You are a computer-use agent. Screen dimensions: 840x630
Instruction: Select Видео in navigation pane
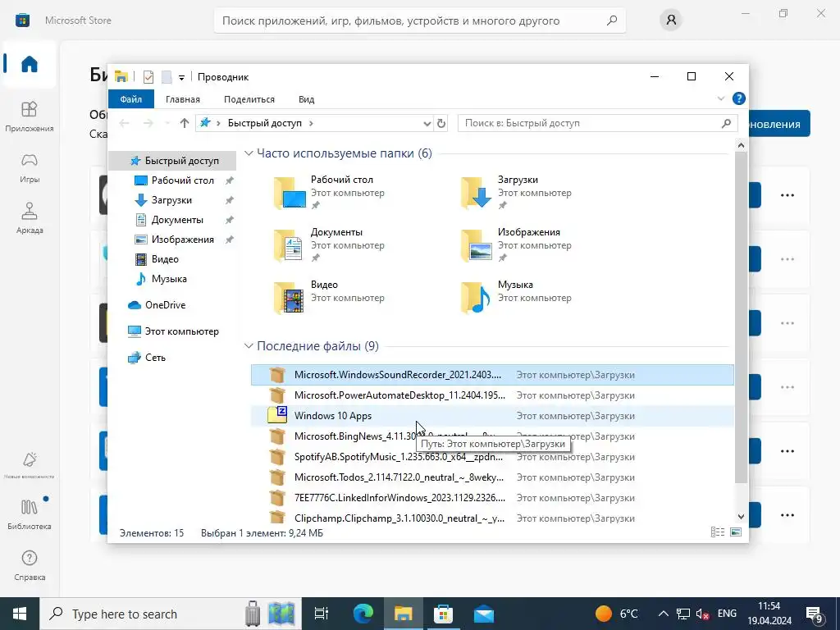pos(164,259)
